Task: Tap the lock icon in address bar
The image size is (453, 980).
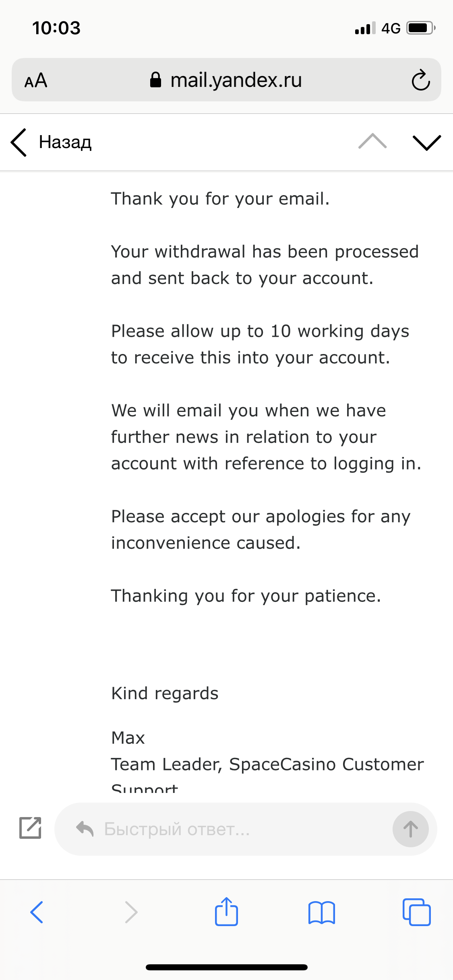Action: pos(155,80)
